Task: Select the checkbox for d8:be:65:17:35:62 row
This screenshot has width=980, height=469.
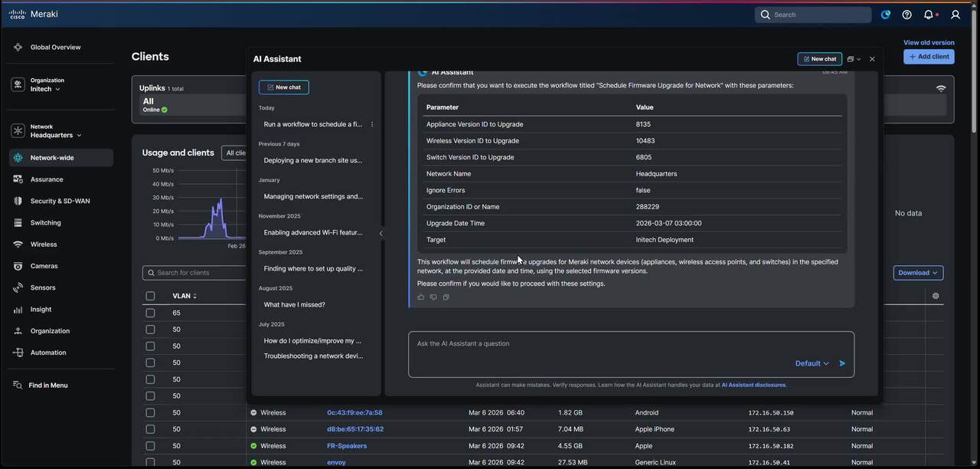Action: tap(150, 429)
